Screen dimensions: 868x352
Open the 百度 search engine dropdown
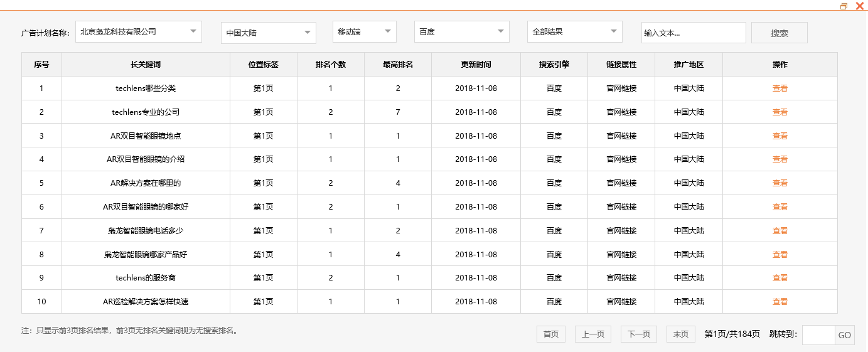click(462, 31)
